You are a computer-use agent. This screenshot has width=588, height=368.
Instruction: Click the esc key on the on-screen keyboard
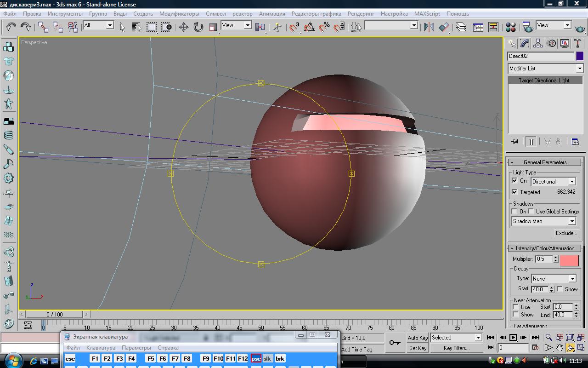pos(70,358)
